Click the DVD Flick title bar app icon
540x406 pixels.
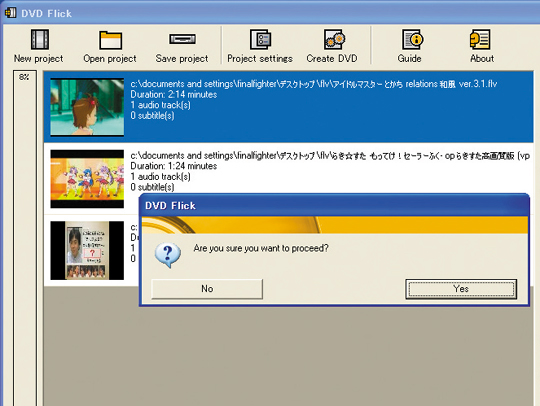10,13
